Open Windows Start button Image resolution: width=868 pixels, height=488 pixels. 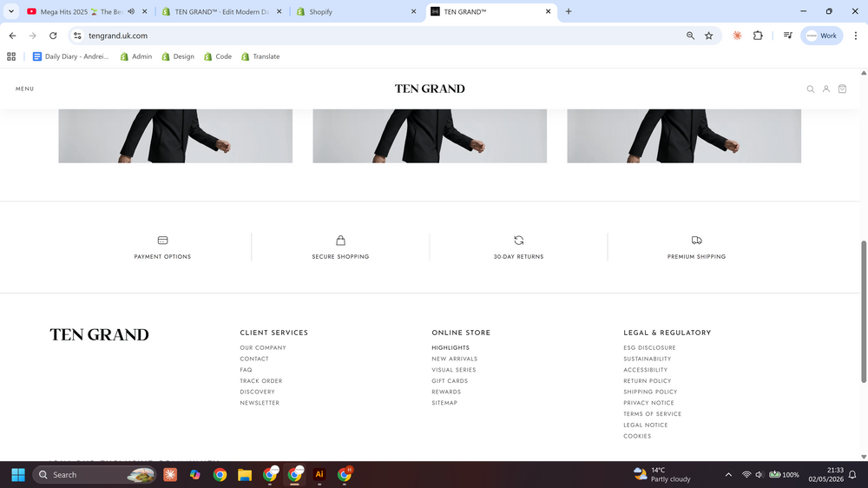pyautogui.click(x=18, y=475)
